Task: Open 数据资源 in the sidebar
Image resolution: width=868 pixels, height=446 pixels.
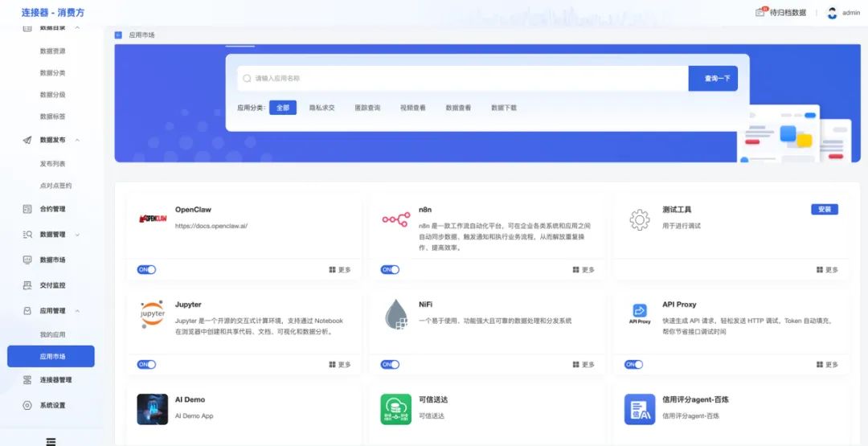Action: pyautogui.click(x=52, y=51)
